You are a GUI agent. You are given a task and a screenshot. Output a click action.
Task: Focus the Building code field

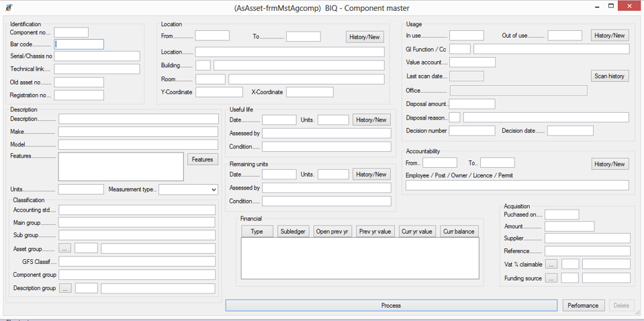203,65
